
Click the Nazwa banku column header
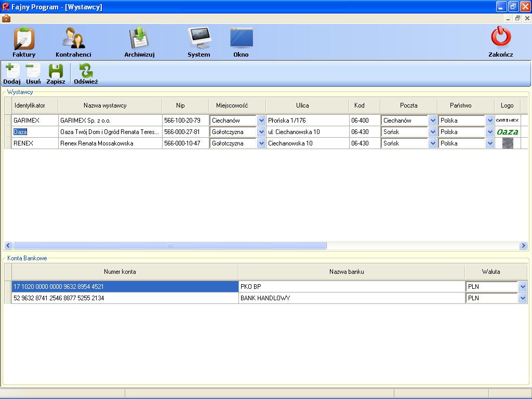[346, 272]
